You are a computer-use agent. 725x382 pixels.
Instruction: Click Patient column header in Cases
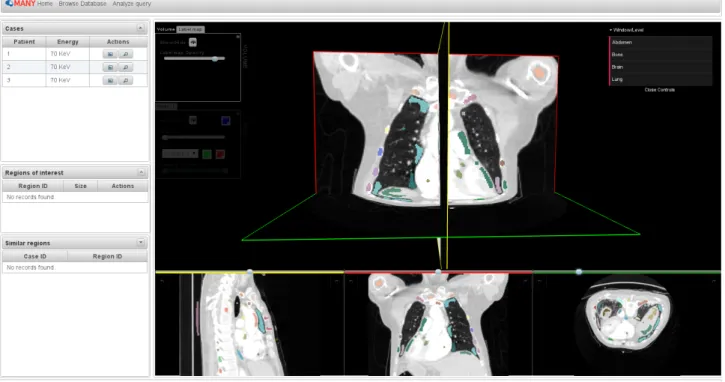pos(24,42)
